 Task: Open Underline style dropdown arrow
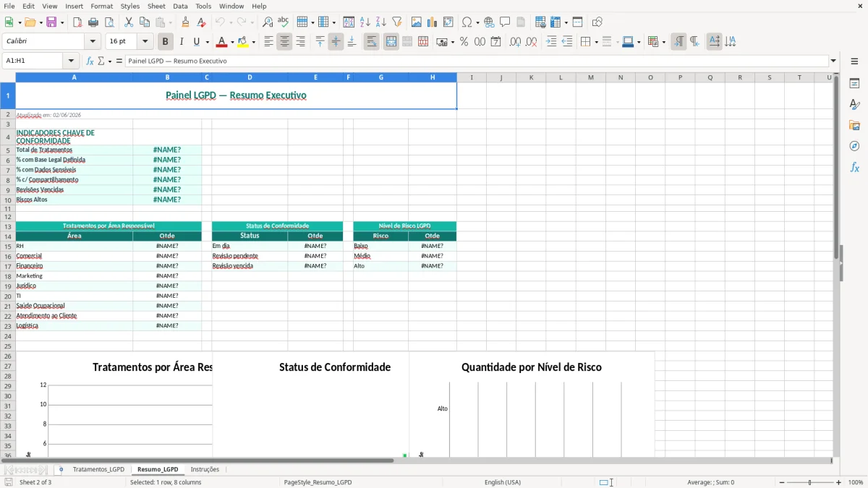(207, 42)
